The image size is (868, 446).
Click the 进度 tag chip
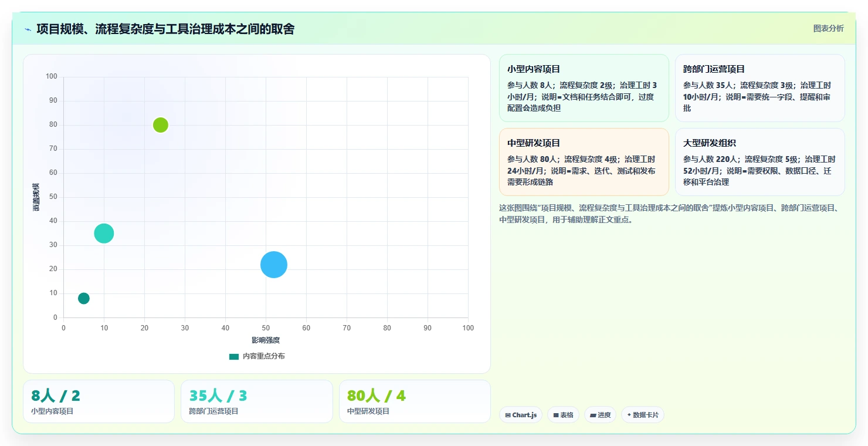click(600, 415)
